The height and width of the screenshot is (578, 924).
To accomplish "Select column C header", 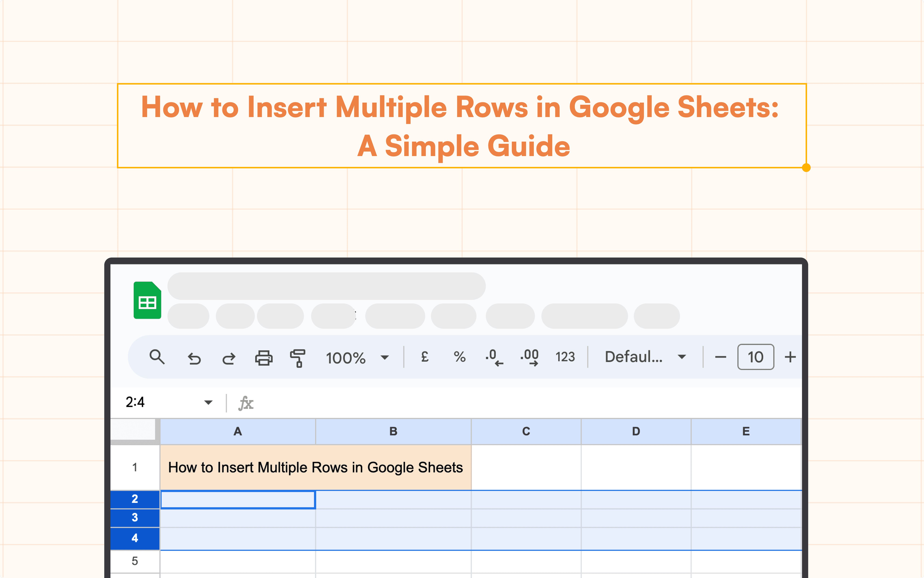I will click(x=526, y=432).
